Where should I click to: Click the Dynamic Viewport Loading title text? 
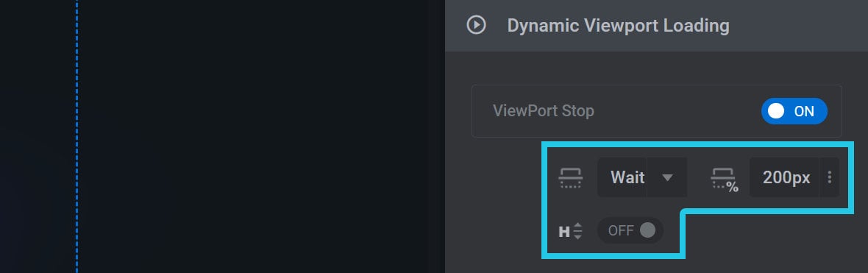618,26
